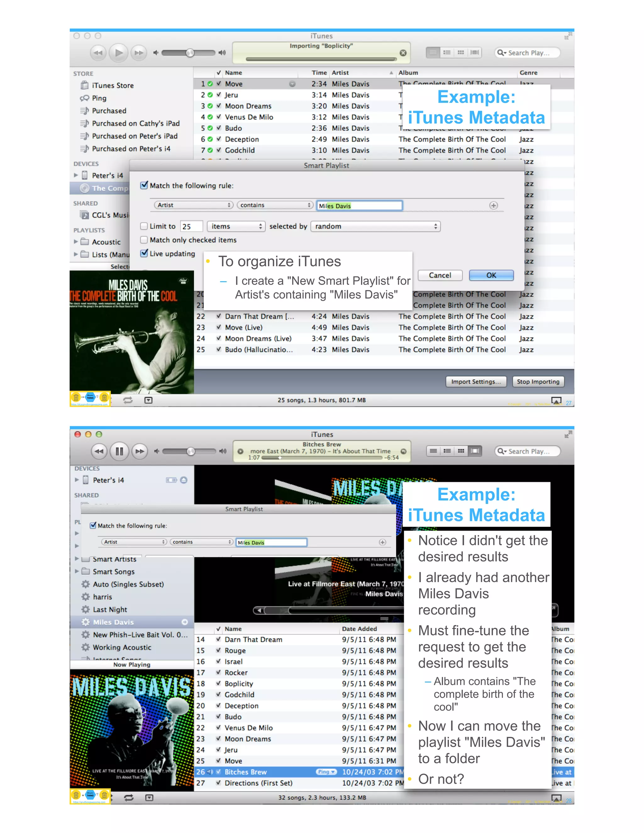
Task: Add a rule with the plus button, bottom dialog
Action: [x=382, y=542]
